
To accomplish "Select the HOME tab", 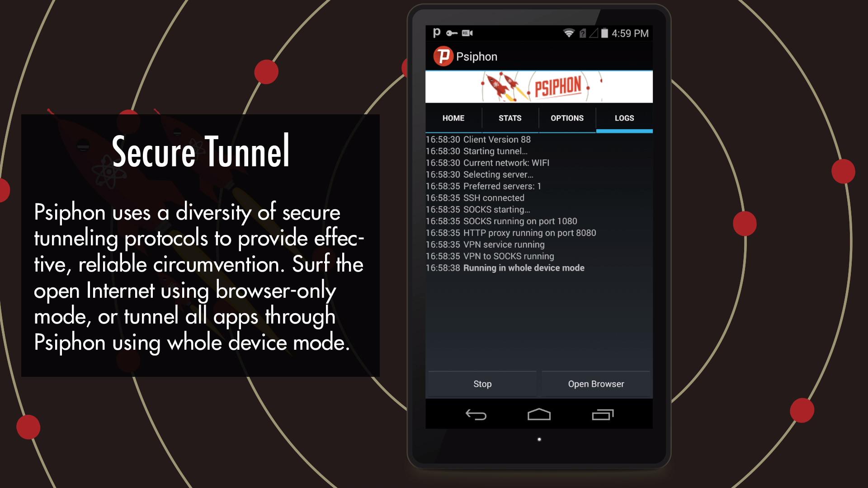I will click(454, 117).
